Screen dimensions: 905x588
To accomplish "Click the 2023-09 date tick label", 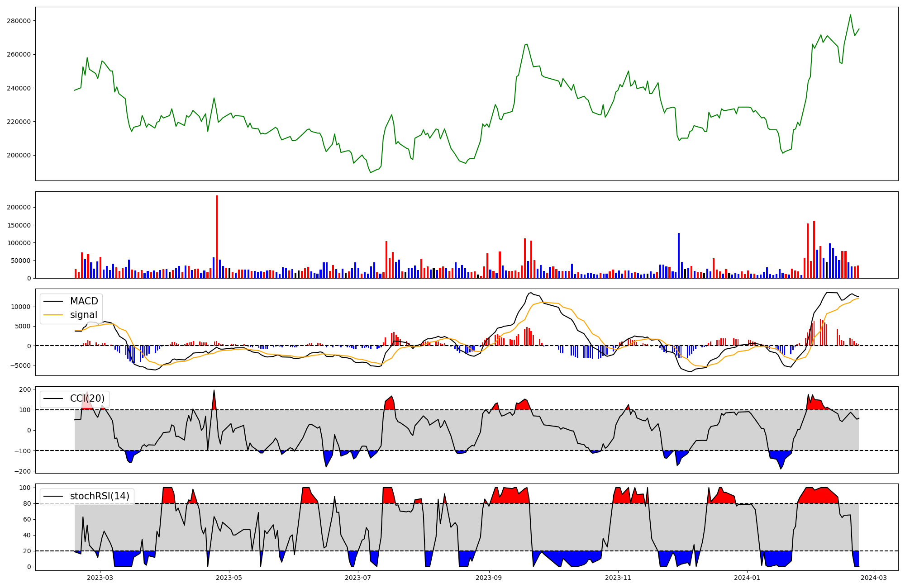I will coord(489,578).
